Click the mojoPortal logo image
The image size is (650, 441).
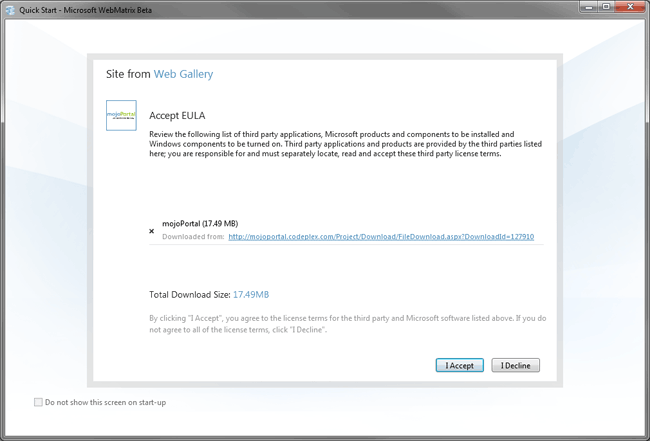(x=121, y=115)
